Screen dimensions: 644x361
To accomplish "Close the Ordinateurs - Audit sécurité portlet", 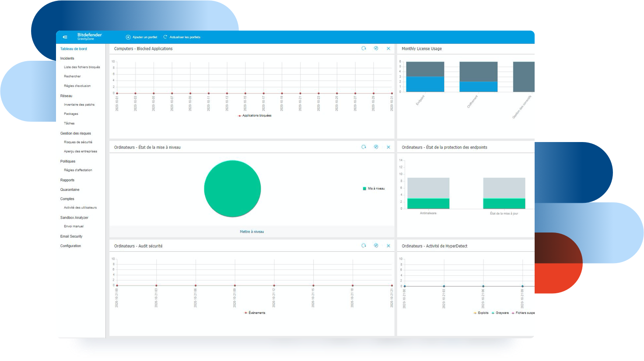I will (x=388, y=246).
